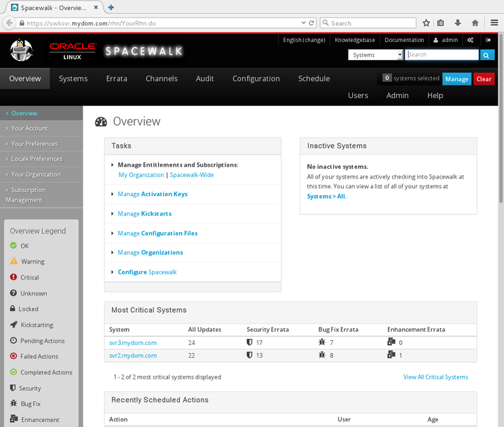This screenshot has width=504, height=427.
Task: Click the Systems > All link
Action: pyautogui.click(x=327, y=196)
